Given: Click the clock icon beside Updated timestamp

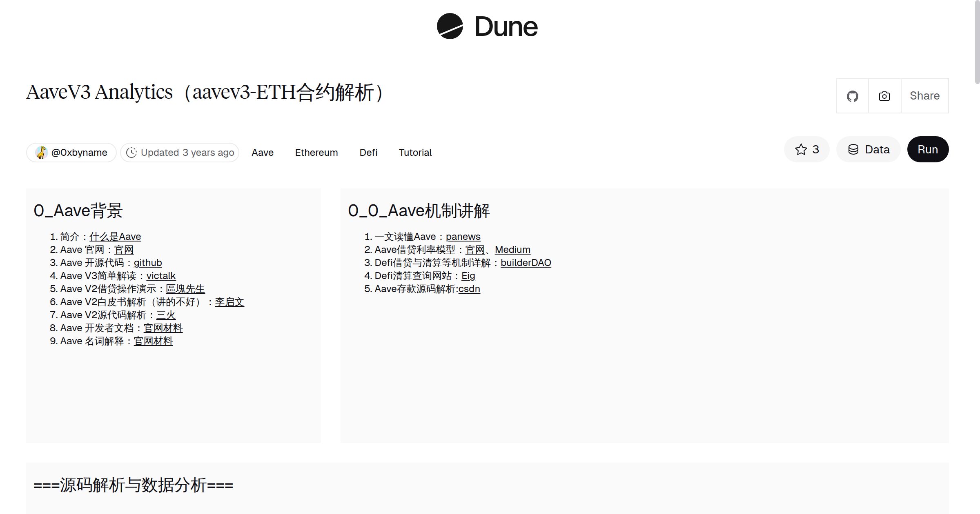Looking at the screenshot, I should pos(131,152).
